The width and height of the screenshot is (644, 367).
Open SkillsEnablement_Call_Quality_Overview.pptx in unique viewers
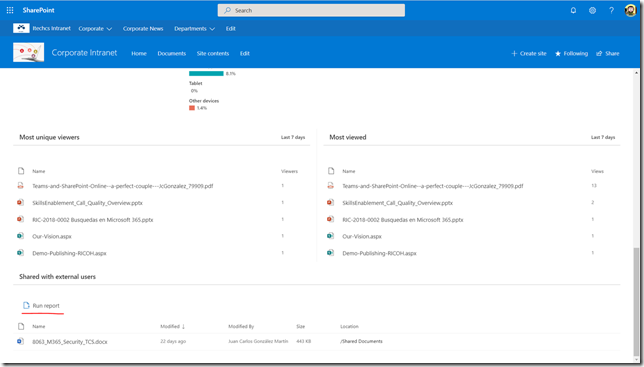click(87, 203)
